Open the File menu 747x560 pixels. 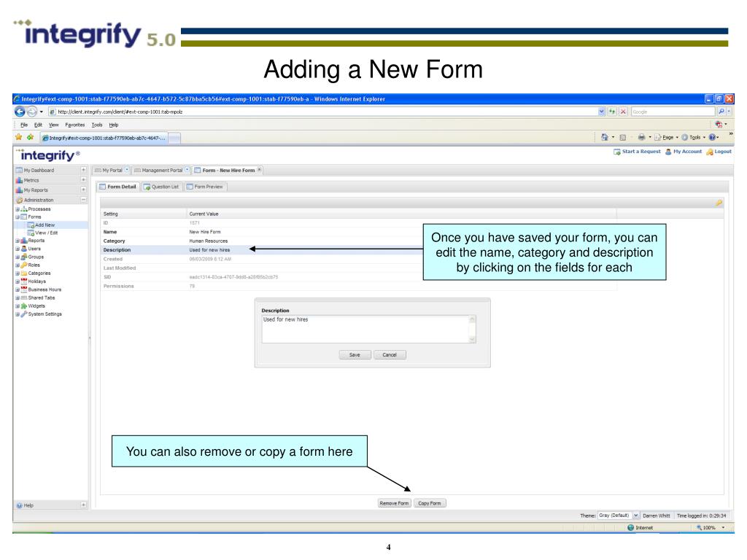click(x=24, y=125)
